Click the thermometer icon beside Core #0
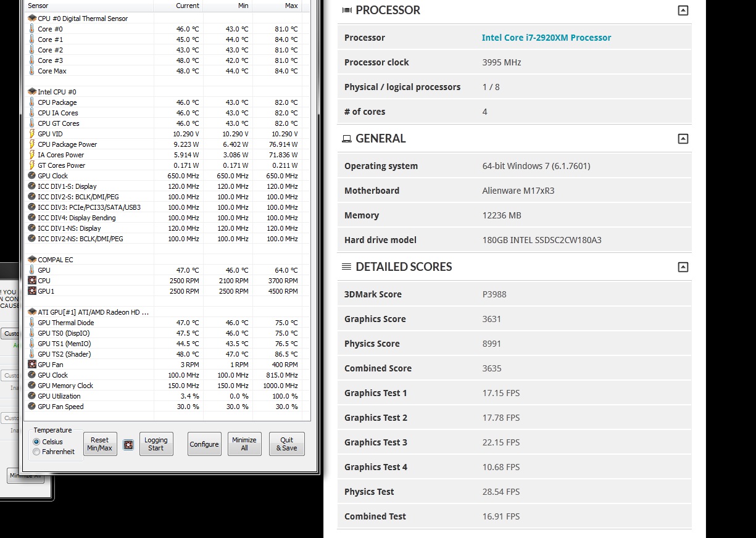This screenshot has height=538, width=756. coord(32,29)
